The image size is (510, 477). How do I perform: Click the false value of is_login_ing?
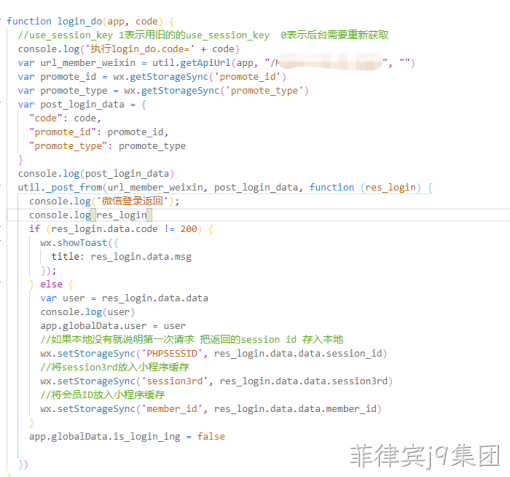[x=211, y=436]
